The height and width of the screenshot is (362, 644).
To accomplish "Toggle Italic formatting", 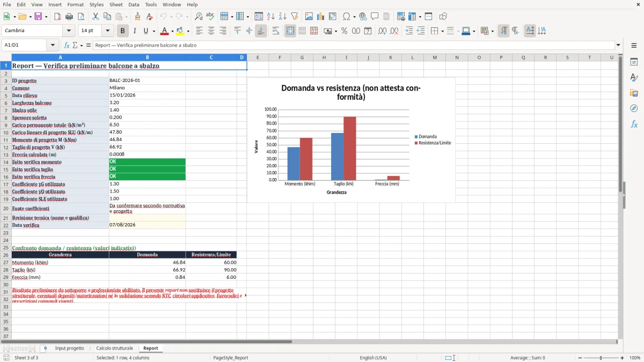I will (x=134, y=31).
